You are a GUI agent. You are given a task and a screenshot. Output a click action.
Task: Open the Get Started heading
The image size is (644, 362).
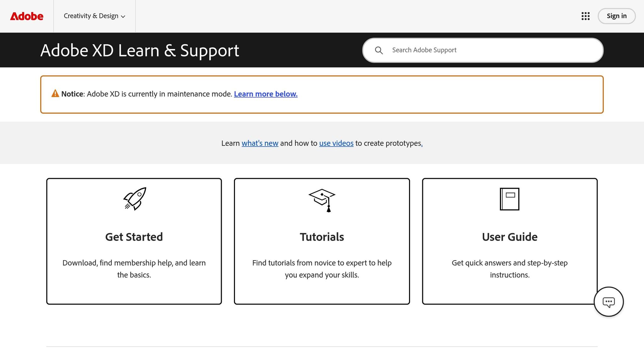click(134, 237)
